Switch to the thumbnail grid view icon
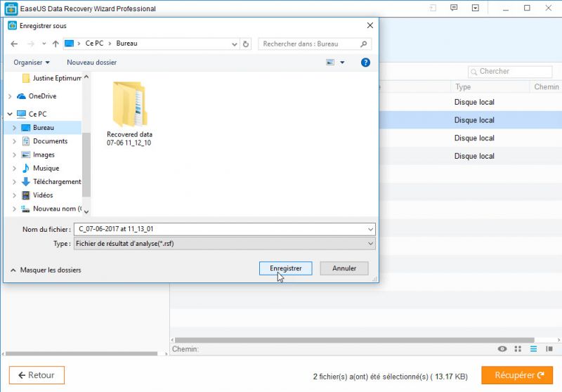The width and height of the screenshot is (562, 392). 518,349
